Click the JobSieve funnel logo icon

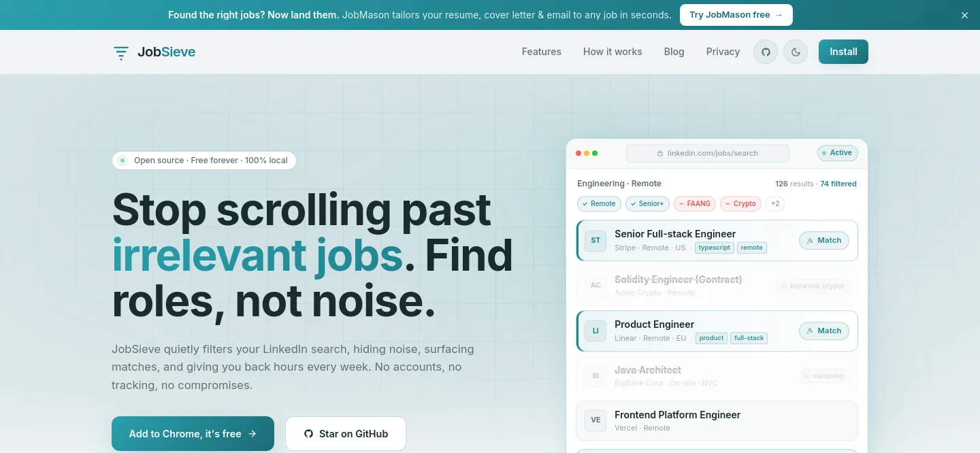pos(121,52)
